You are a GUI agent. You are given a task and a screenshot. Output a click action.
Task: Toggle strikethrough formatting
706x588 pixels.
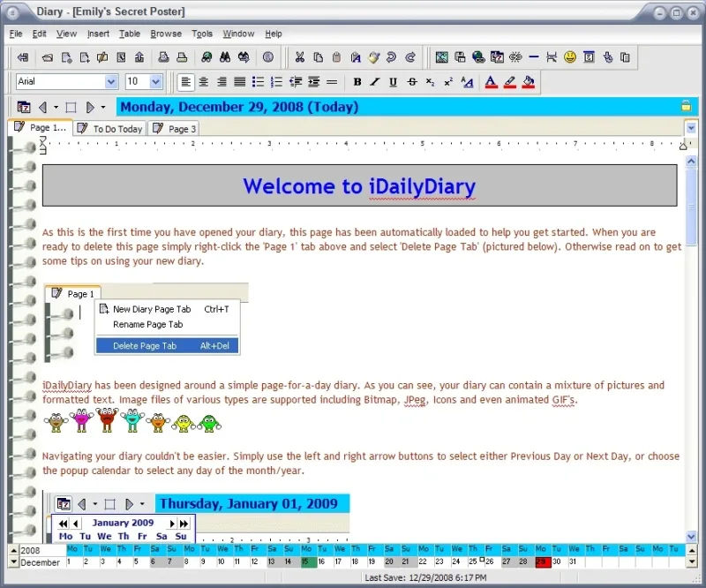(x=411, y=82)
